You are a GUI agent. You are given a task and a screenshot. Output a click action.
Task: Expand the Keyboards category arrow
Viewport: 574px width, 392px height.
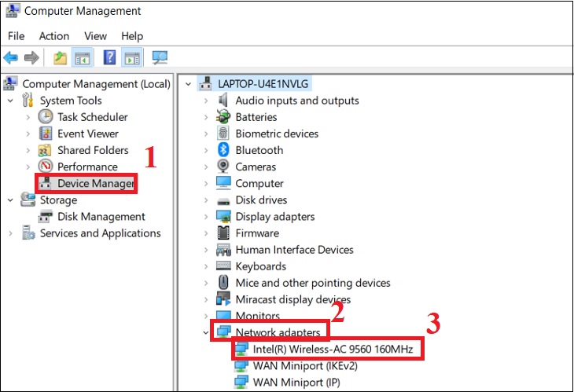[x=206, y=266]
